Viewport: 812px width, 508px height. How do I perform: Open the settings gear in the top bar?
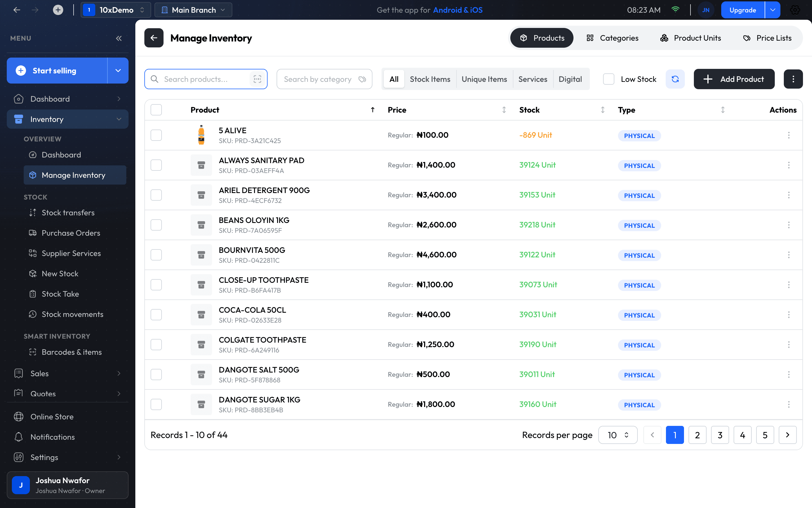tap(795, 10)
